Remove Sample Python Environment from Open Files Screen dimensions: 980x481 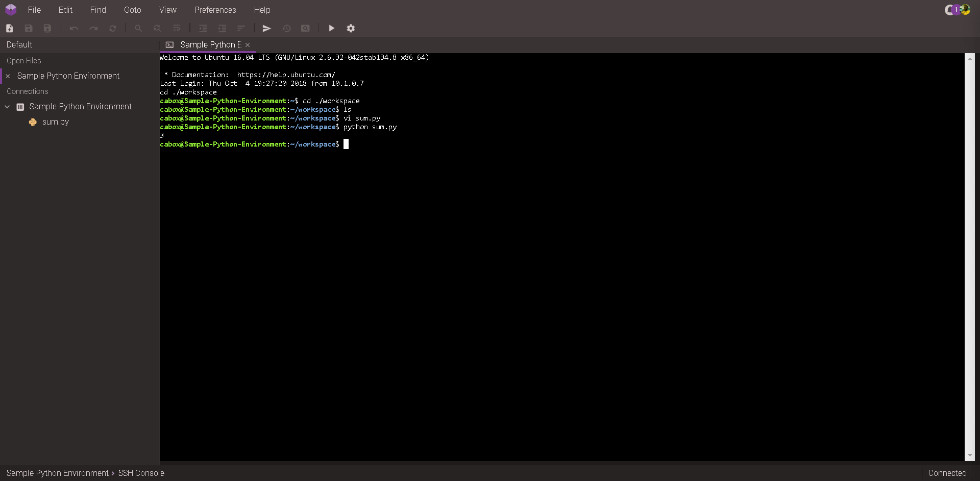point(8,76)
